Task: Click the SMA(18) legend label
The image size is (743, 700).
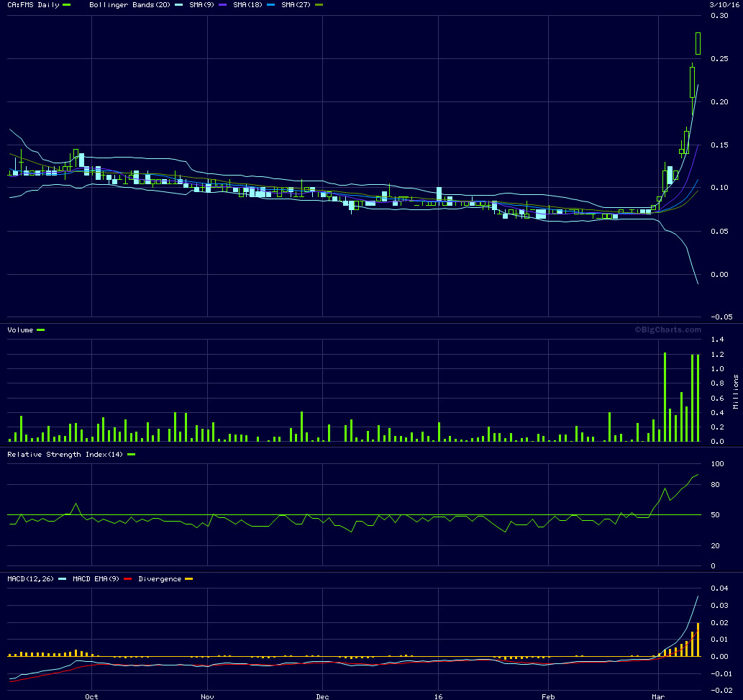Action: (247, 5)
